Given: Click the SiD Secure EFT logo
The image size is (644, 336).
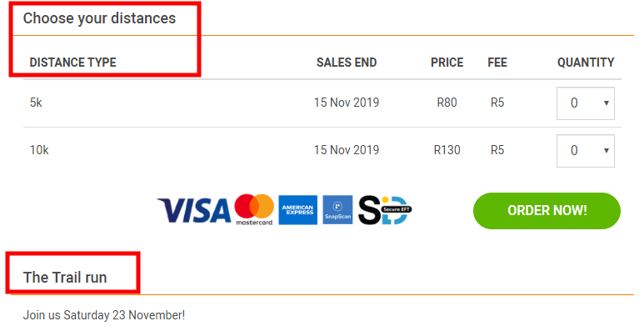Looking at the screenshot, I should [x=385, y=210].
